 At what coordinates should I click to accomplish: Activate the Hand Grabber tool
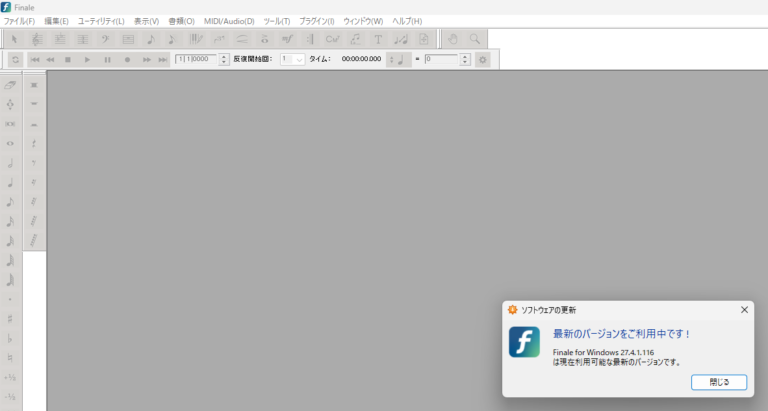click(x=453, y=39)
